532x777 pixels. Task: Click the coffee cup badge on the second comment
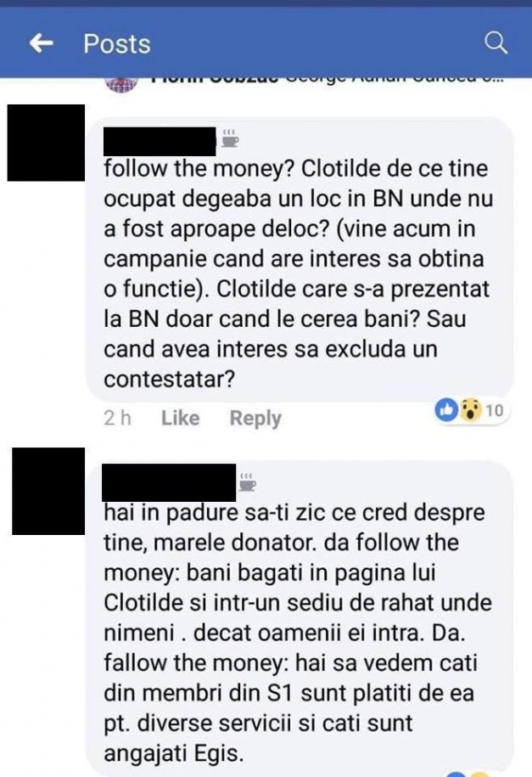pos(247,482)
